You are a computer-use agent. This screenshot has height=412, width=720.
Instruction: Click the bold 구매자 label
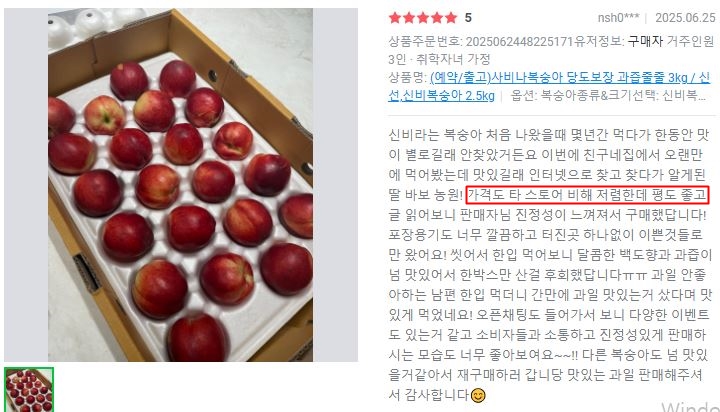[645, 42]
